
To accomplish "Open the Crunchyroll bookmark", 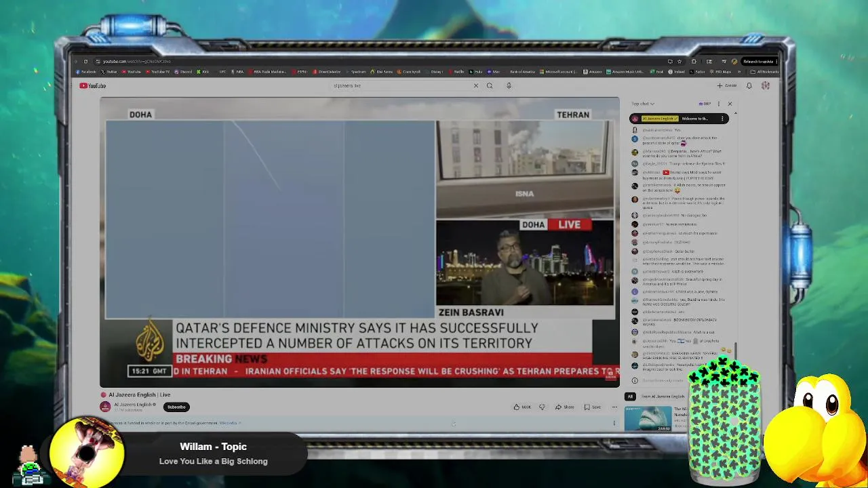I will (408, 72).
